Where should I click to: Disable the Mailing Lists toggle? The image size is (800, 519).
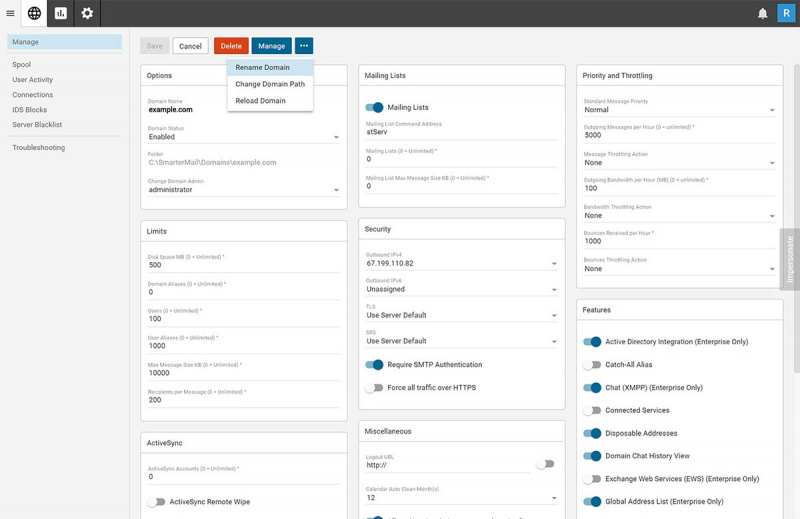click(x=375, y=107)
